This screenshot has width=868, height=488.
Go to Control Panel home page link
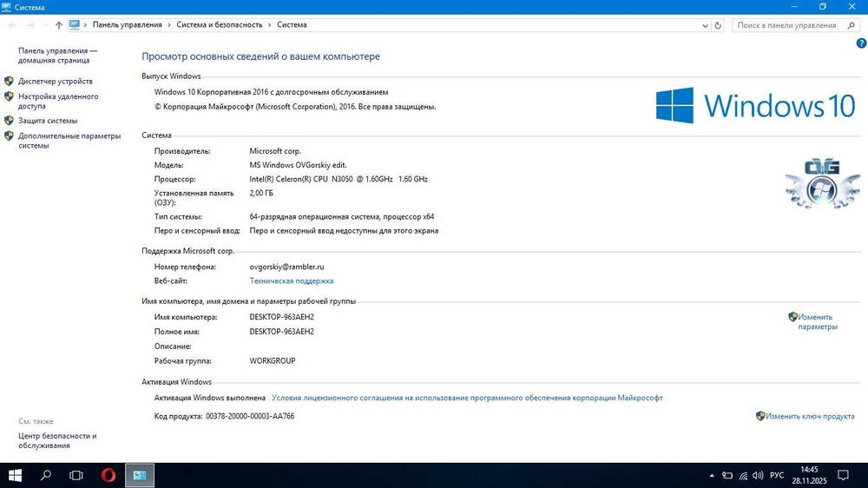click(57, 56)
